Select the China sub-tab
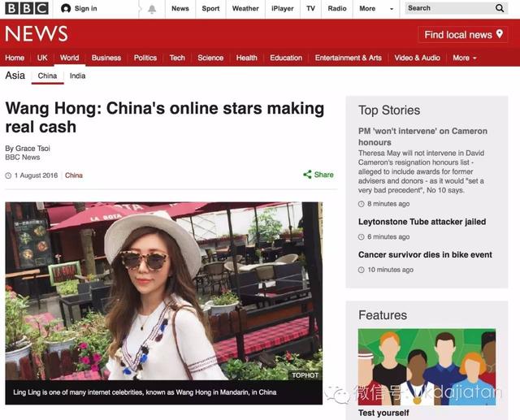Viewport: 520px width, 420px height. point(47,76)
